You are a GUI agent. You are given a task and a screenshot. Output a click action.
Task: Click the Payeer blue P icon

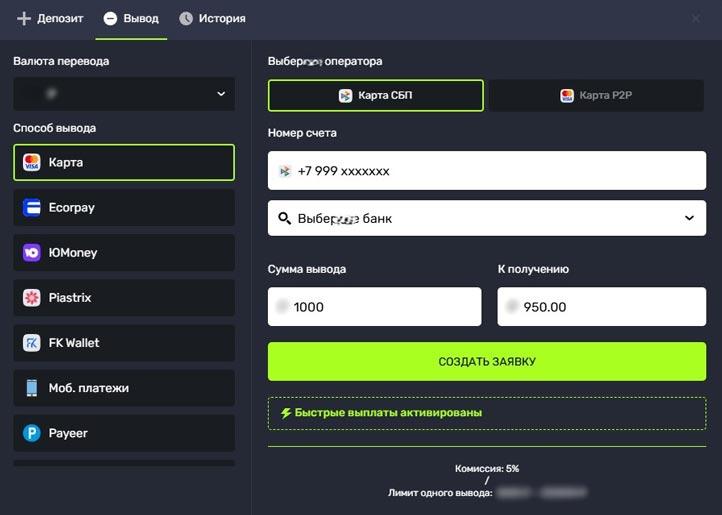click(x=32, y=433)
